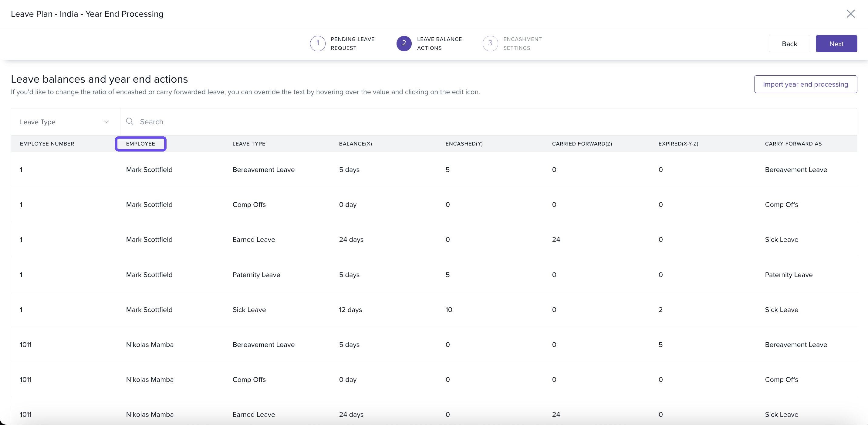Click Nikolas Mamba Bereavement Leave expired value 5
This screenshot has width=868, height=425.
[660, 345]
